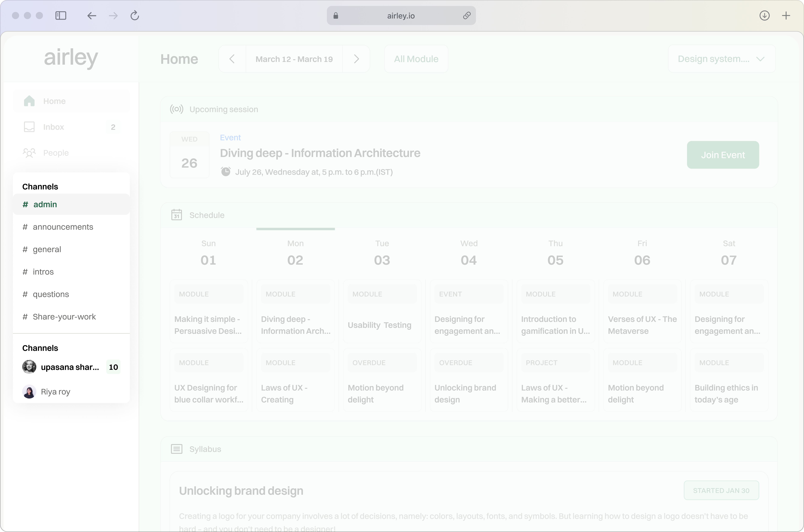
Task: Click the airley.io address bar
Action: click(401, 16)
